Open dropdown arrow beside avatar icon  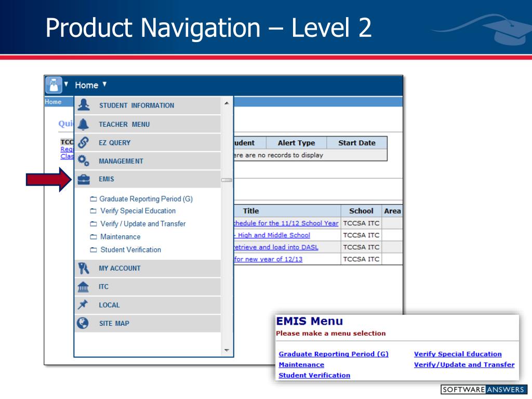click(66, 84)
